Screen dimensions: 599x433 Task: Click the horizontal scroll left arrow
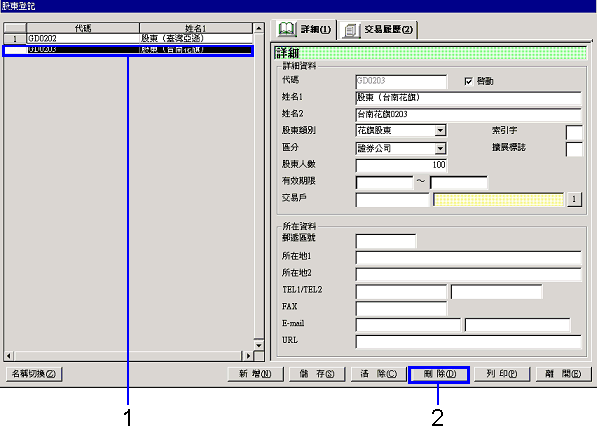(x=9, y=356)
